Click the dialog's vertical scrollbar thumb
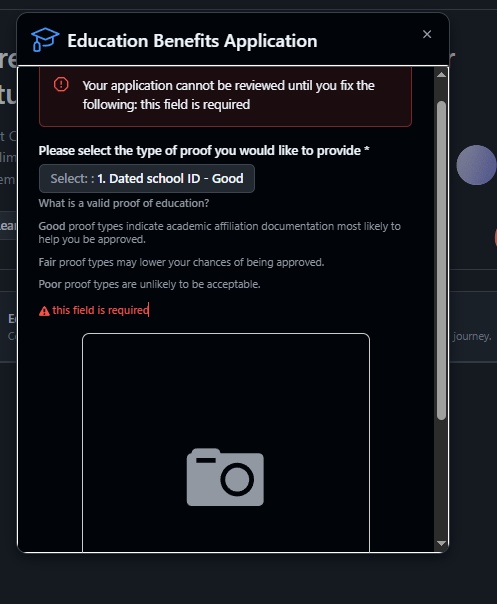 point(442,260)
